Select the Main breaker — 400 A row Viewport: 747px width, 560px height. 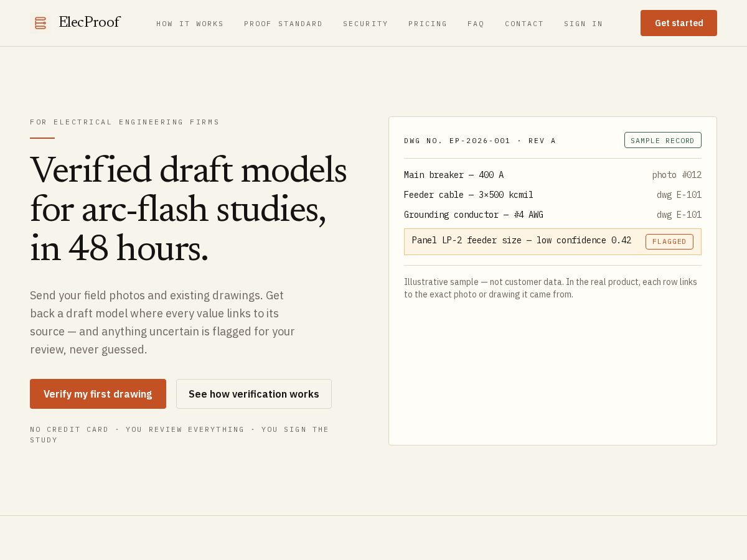coord(553,175)
